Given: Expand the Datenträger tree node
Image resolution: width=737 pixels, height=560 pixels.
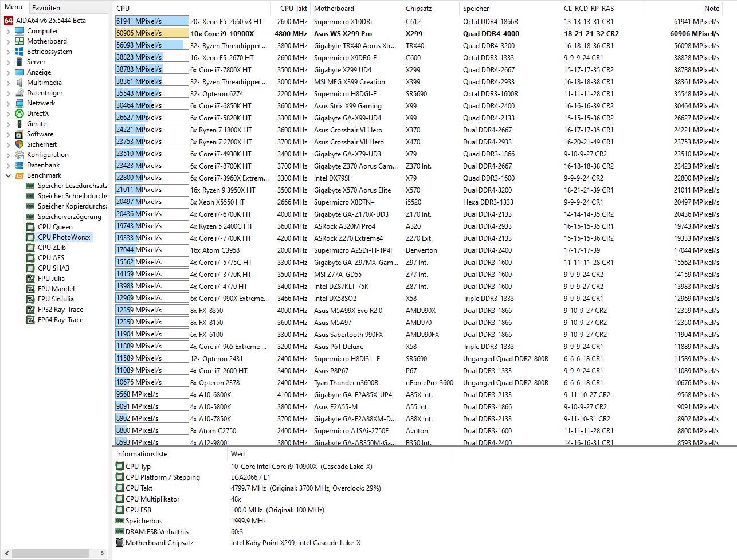Looking at the screenshot, I should coord(8,93).
